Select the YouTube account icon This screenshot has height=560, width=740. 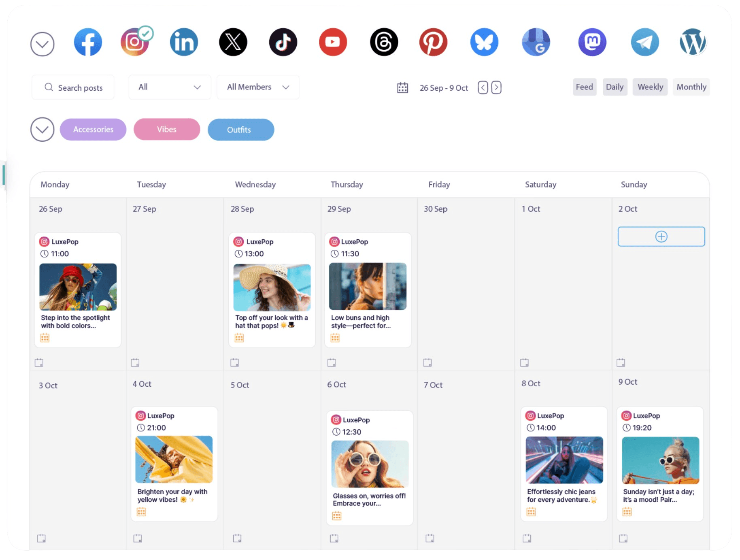(x=333, y=42)
